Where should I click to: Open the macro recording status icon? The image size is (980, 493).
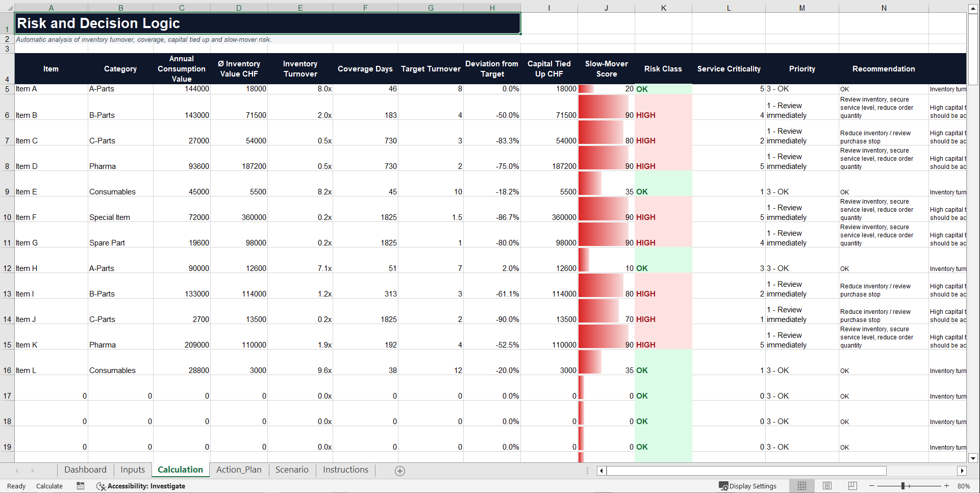click(80, 486)
